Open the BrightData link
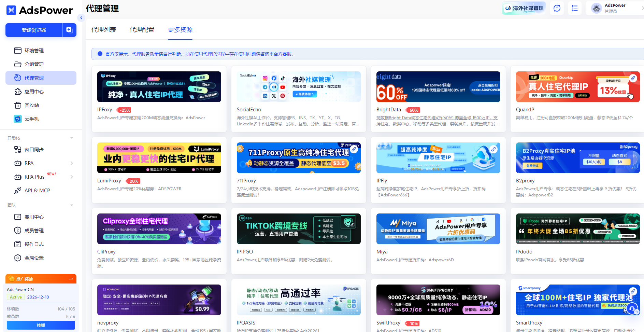644x332 pixels. [x=389, y=110]
